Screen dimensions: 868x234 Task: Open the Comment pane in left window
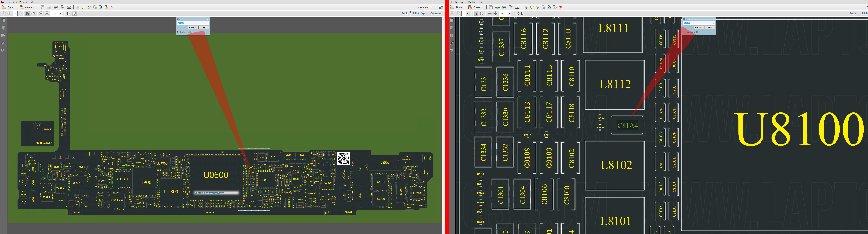pos(436,14)
